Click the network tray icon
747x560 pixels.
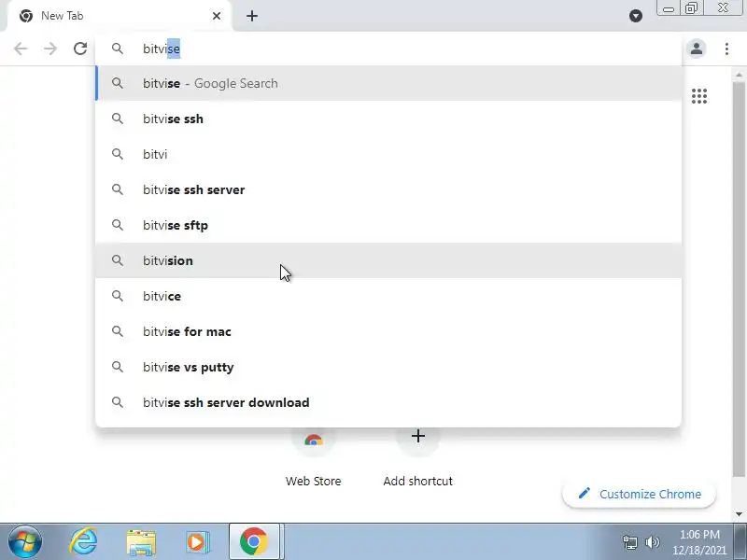629,542
